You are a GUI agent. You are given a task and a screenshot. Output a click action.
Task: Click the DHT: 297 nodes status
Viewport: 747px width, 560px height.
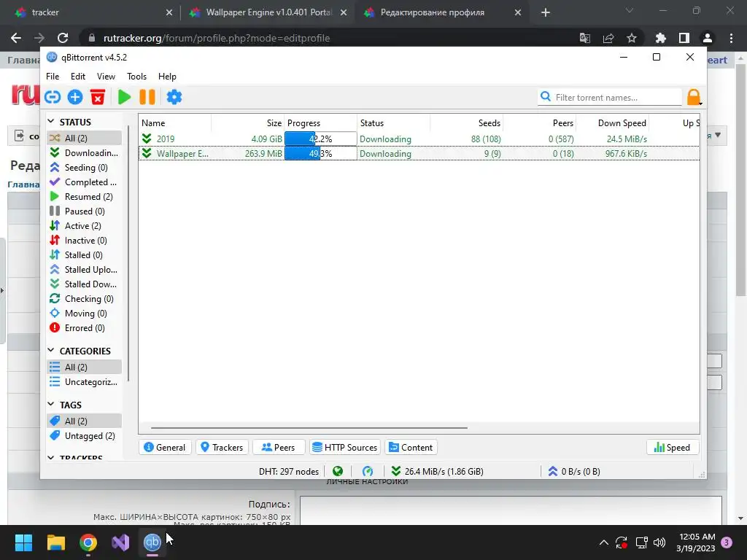(289, 471)
